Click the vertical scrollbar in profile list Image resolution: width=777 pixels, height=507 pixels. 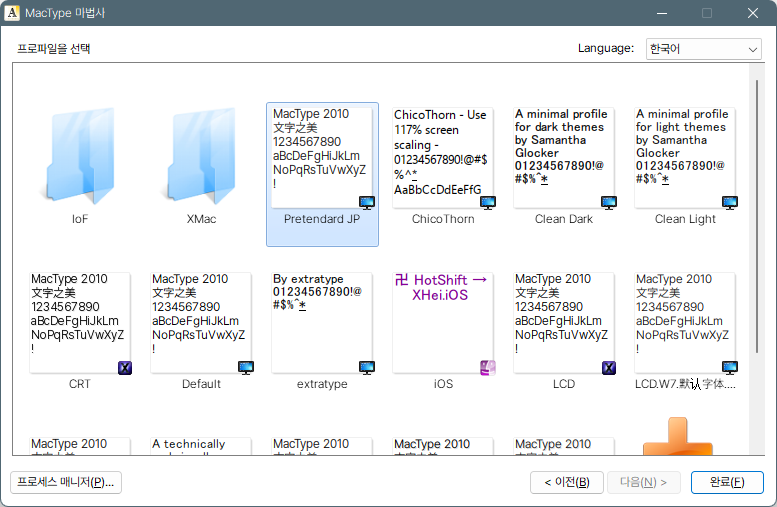757,216
